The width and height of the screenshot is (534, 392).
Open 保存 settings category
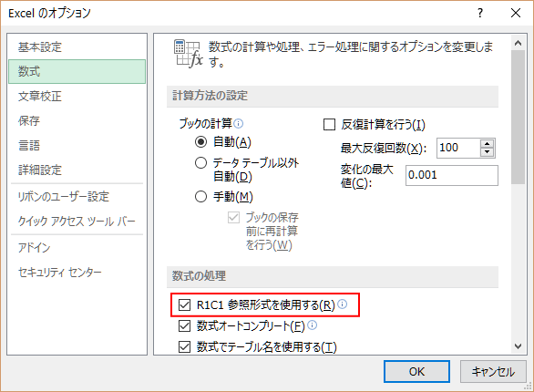77,120
